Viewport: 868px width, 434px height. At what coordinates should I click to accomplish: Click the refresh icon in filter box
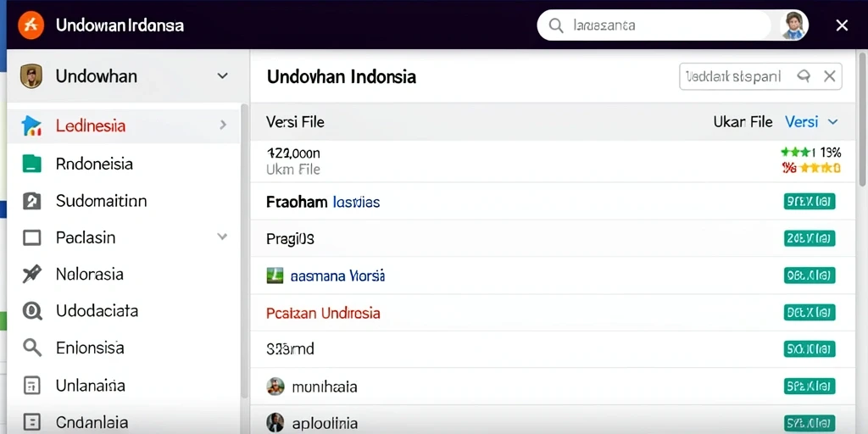click(804, 76)
